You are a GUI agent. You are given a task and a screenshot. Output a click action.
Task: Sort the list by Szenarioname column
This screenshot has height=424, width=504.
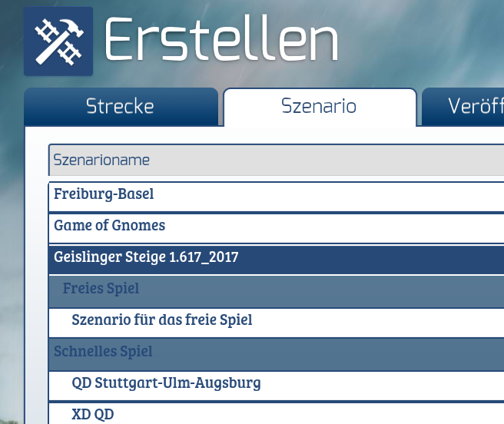[101, 161]
